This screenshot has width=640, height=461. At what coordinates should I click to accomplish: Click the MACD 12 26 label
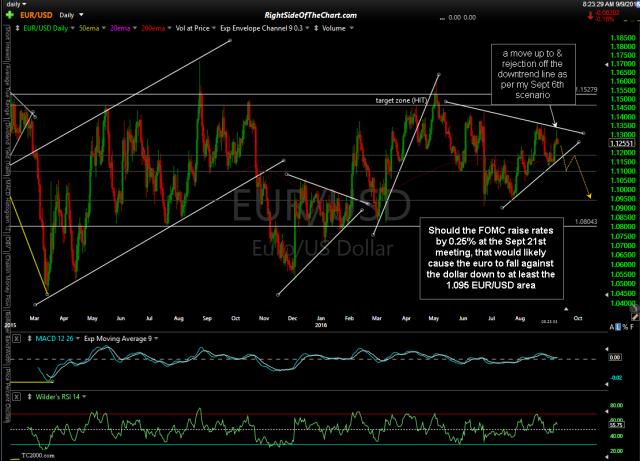pyautogui.click(x=54, y=339)
